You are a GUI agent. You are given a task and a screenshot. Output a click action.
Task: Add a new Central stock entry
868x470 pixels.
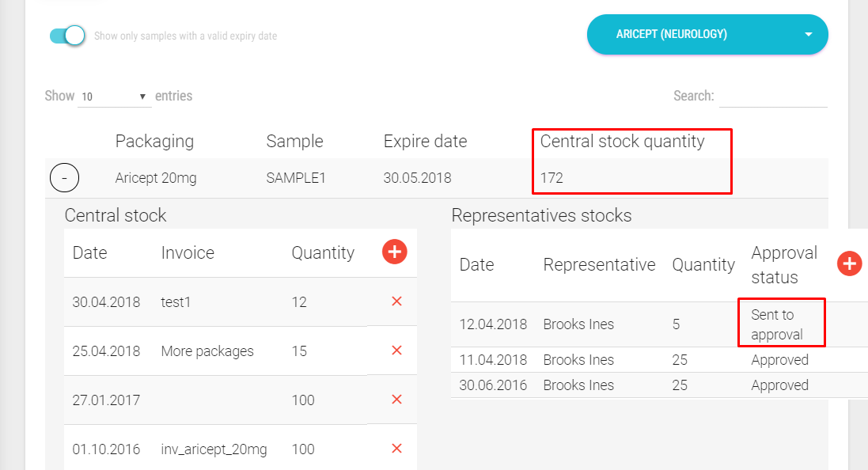pos(394,252)
